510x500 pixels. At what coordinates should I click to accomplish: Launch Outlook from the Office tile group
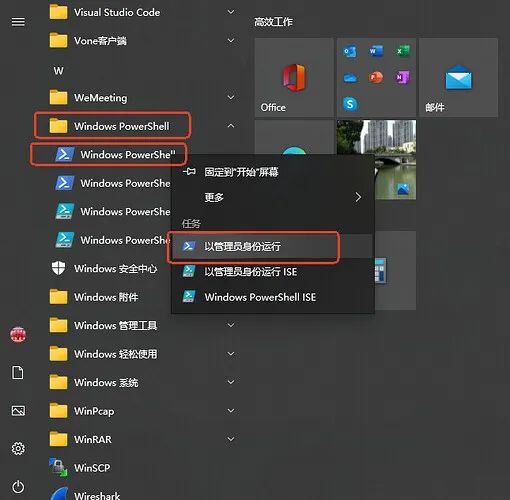pyautogui.click(x=350, y=52)
